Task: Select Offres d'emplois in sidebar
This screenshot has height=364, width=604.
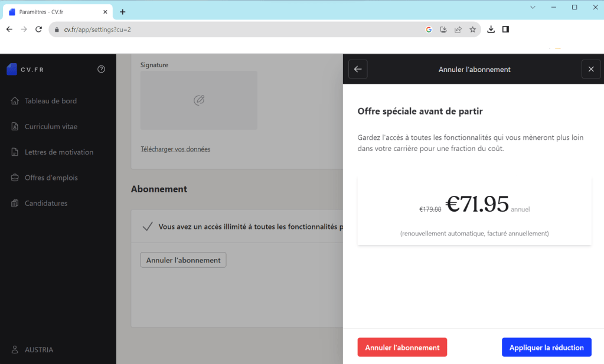Action: pyautogui.click(x=51, y=178)
